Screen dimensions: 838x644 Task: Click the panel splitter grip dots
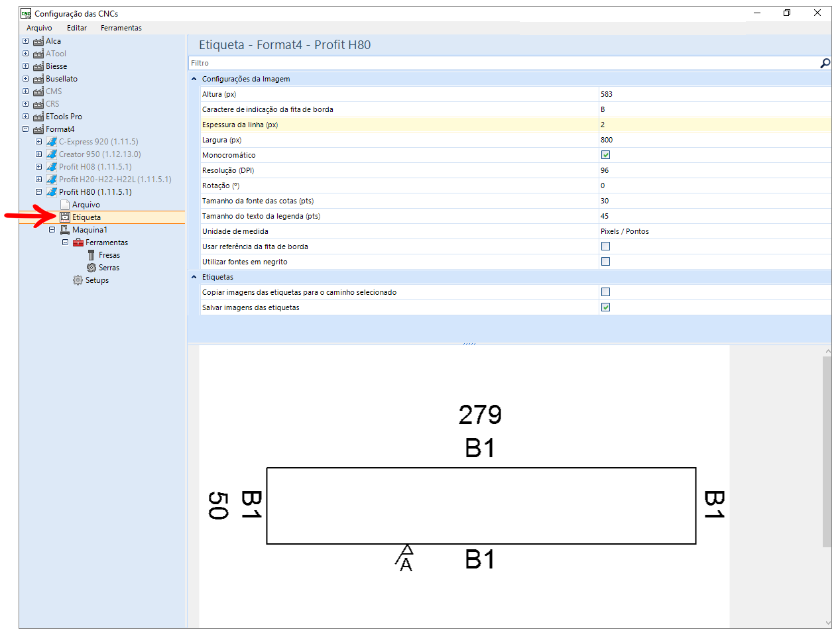[469, 344]
